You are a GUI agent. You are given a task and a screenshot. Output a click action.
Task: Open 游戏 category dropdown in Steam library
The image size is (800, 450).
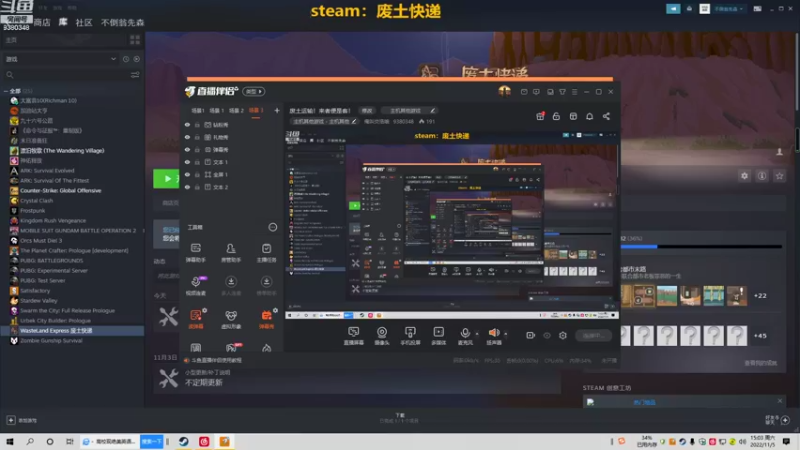click(61, 59)
